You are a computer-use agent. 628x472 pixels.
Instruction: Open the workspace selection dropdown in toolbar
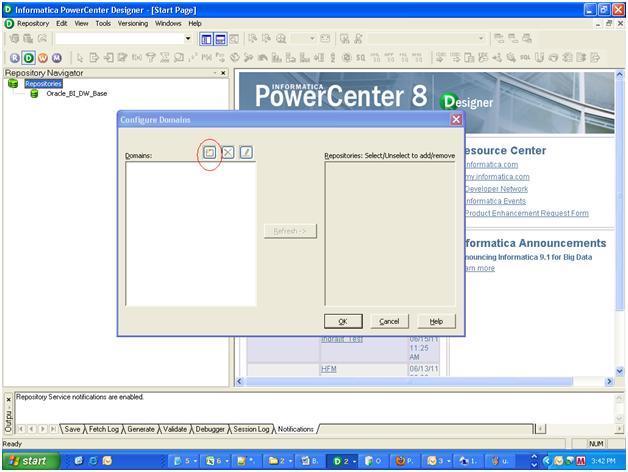[187, 38]
